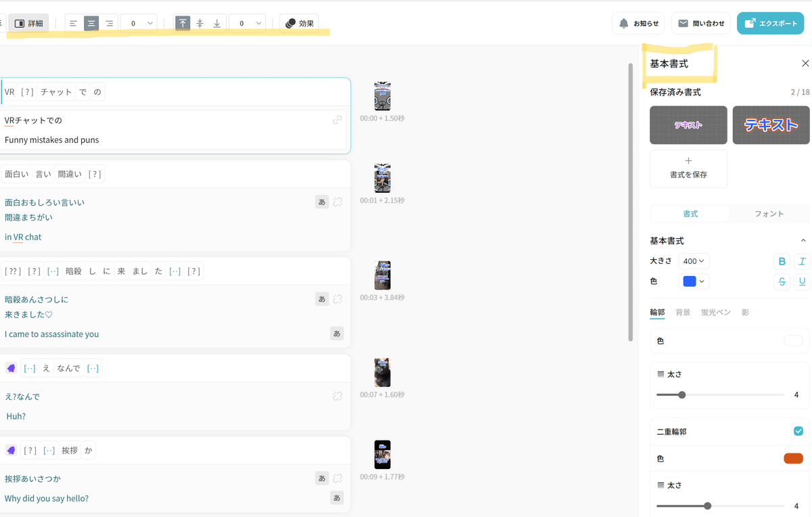This screenshot has height=517, width=812.
Task: Apply strikethrough text icon
Action: click(x=782, y=282)
